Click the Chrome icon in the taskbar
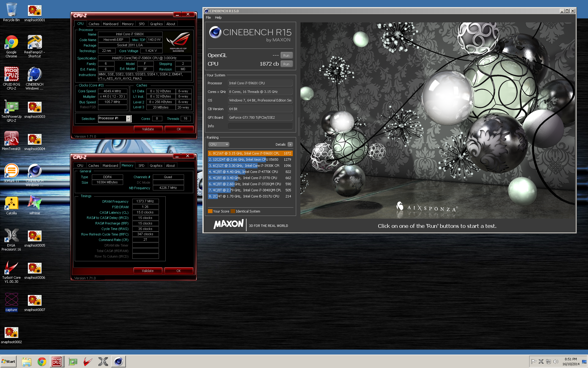Screen dimensions: 588x368 pos(42,362)
